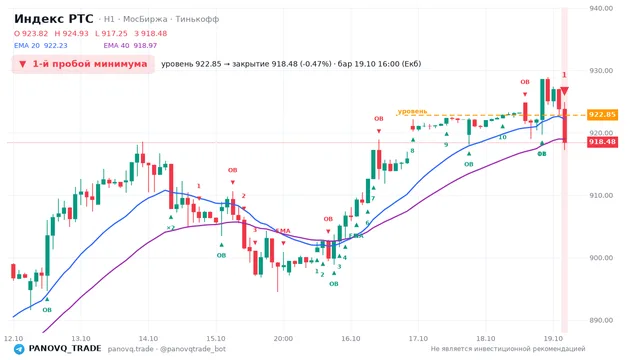Click the 19.10 date axis label
The height and width of the screenshot is (360, 640).
click(553, 338)
